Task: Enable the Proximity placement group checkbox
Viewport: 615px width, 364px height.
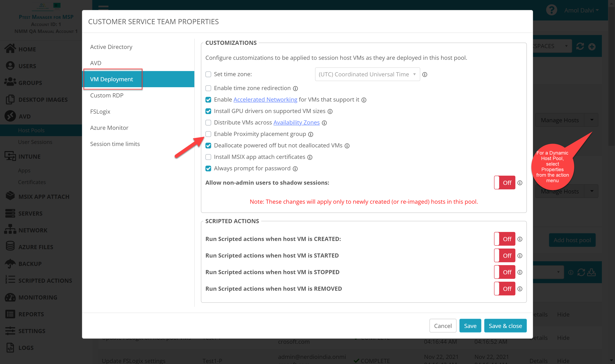Action: [x=208, y=134]
